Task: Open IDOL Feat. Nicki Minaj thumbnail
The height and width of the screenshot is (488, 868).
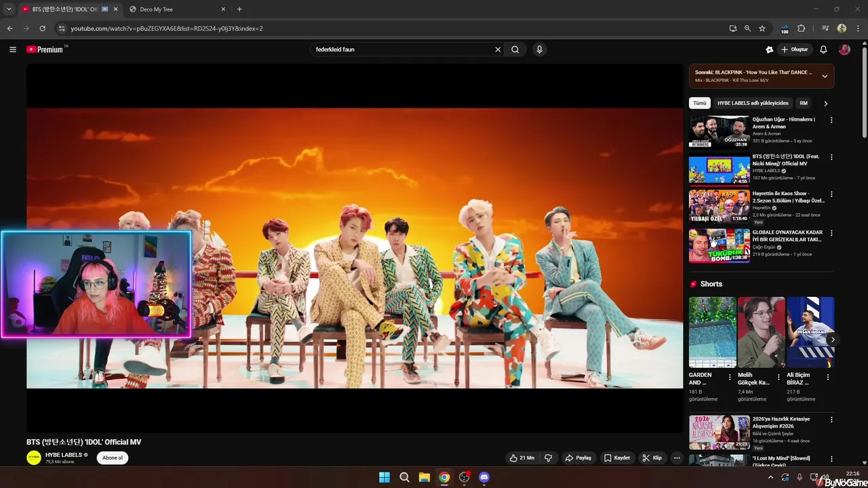Action: [x=719, y=169]
